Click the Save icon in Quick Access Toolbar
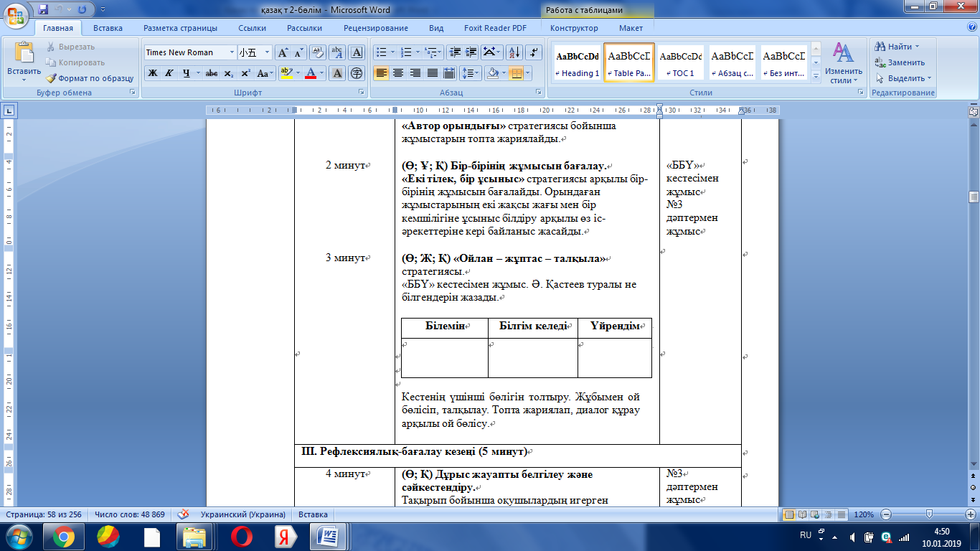Viewport: 980px width, 551px height. (43, 10)
